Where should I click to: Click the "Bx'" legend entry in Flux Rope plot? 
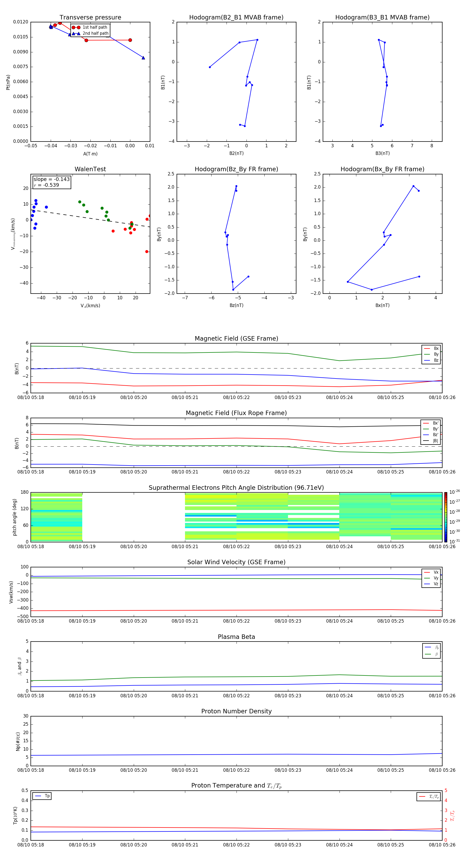(x=431, y=423)
